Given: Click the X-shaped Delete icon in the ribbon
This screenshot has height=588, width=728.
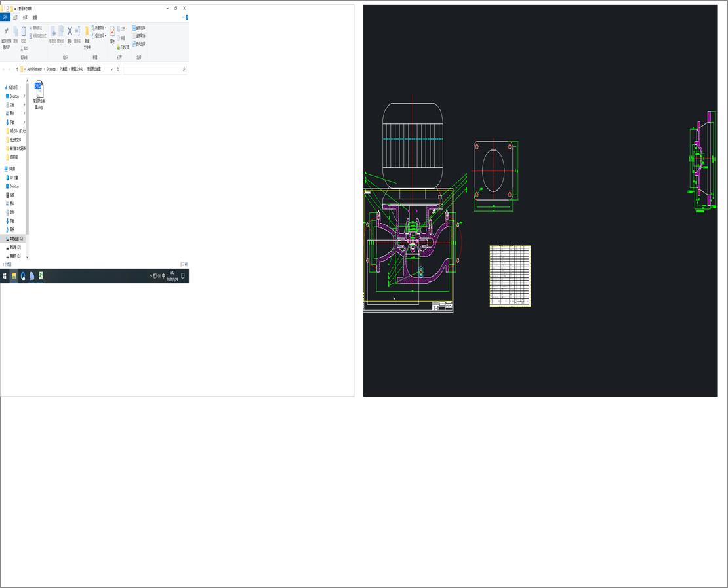Looking at the screenshot, I should (x=70, y=31).
